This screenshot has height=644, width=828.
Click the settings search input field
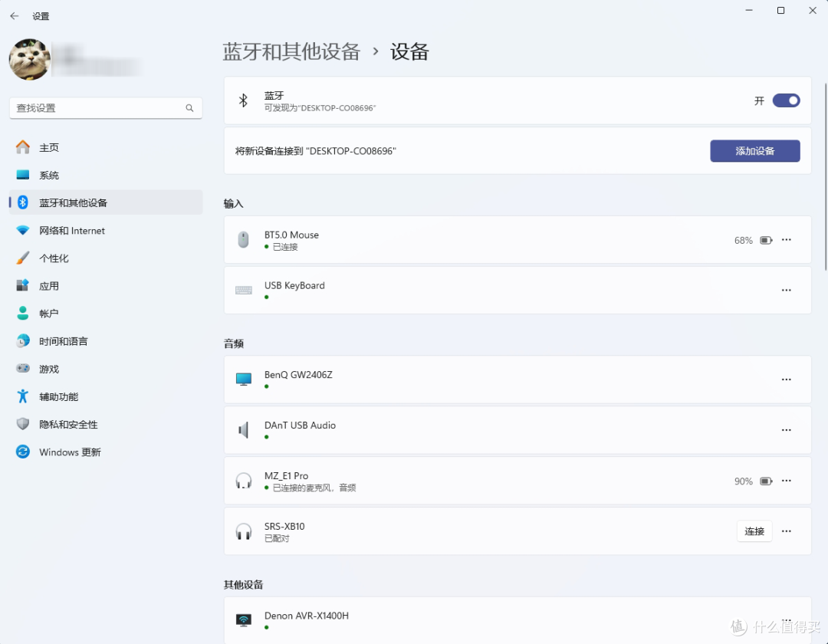click(x=106, y=108)
